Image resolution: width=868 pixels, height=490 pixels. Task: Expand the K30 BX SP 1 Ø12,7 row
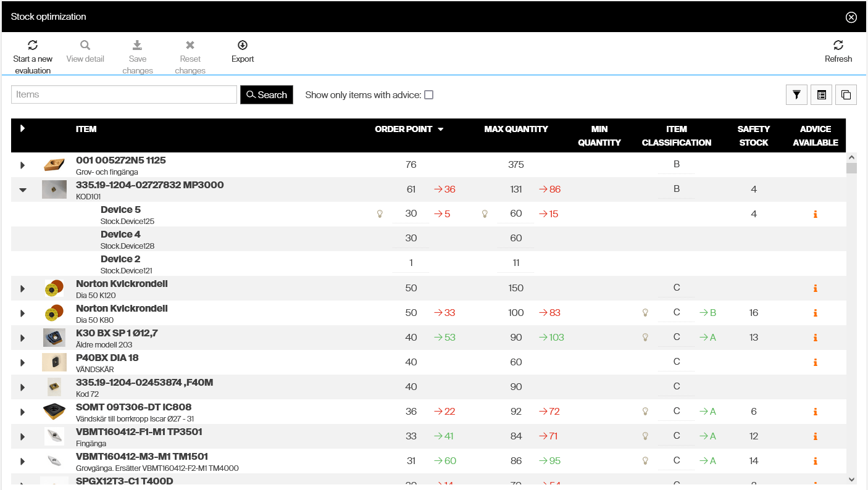23,338
